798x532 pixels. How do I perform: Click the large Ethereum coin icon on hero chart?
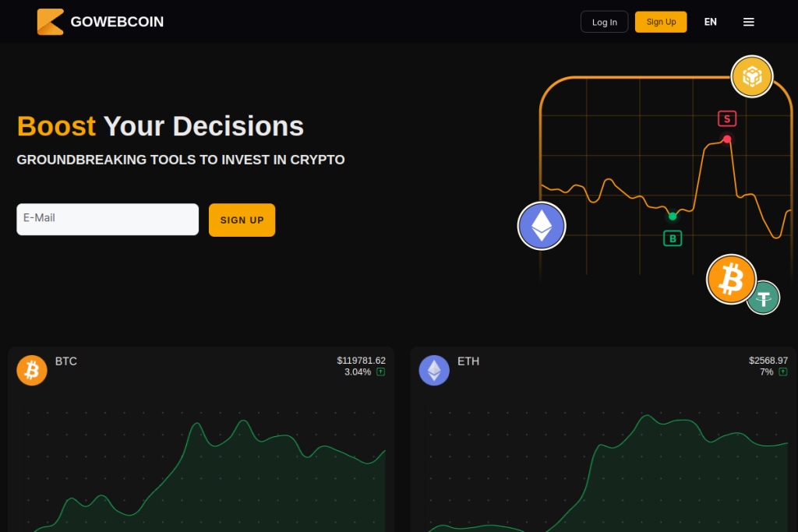pyautogui.click(x=542, y=226)
